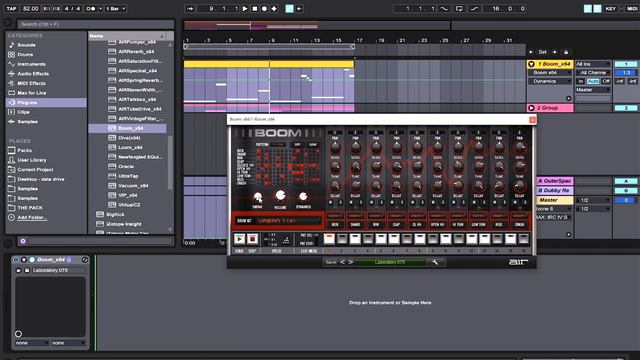640x360 pixels.
Task: Open the Master output type dropdown
Action: 593,90
